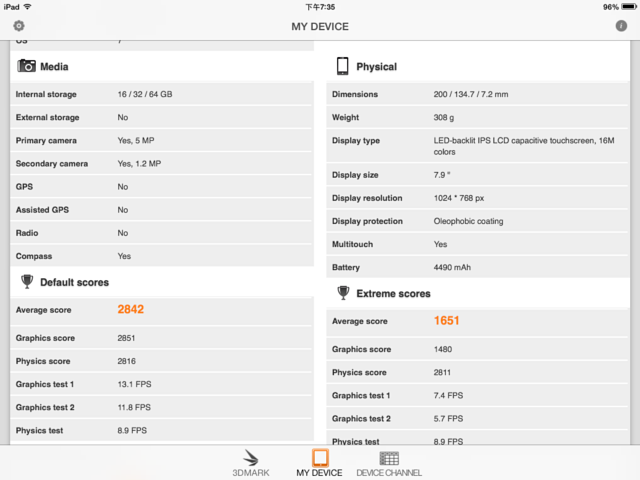Select Primary camera value Yes, 5 MP
The image size is (640, 480).
coord(136,140)
